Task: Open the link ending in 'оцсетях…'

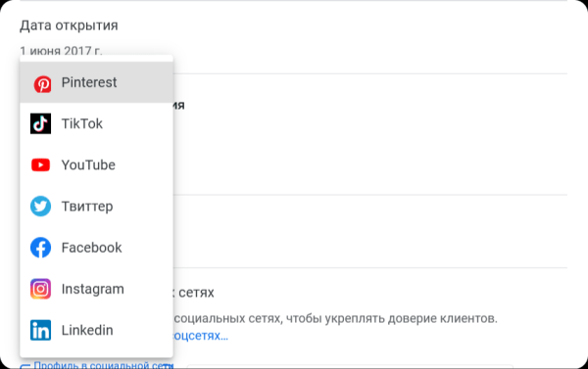Action: pyautogui.click(x=200, y=336)
